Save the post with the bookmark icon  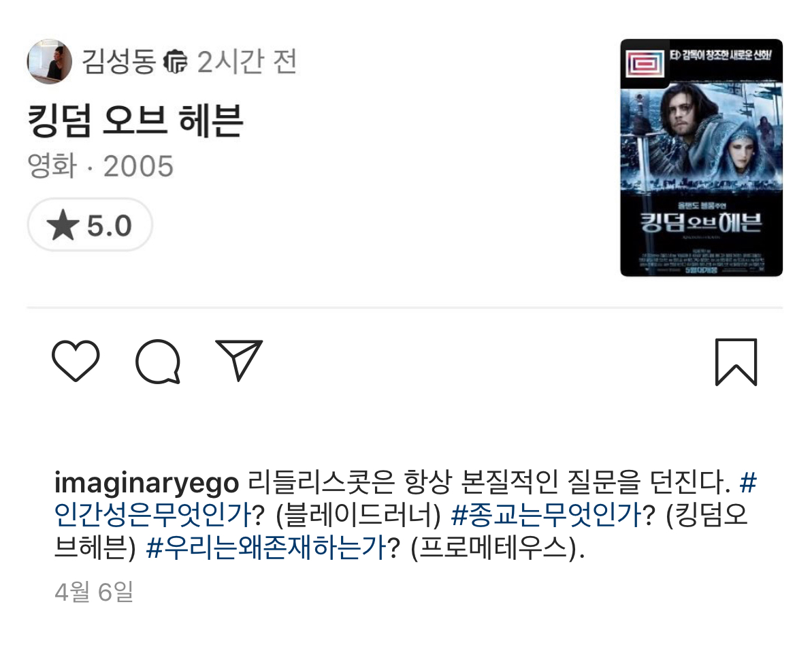pos(736,362)
